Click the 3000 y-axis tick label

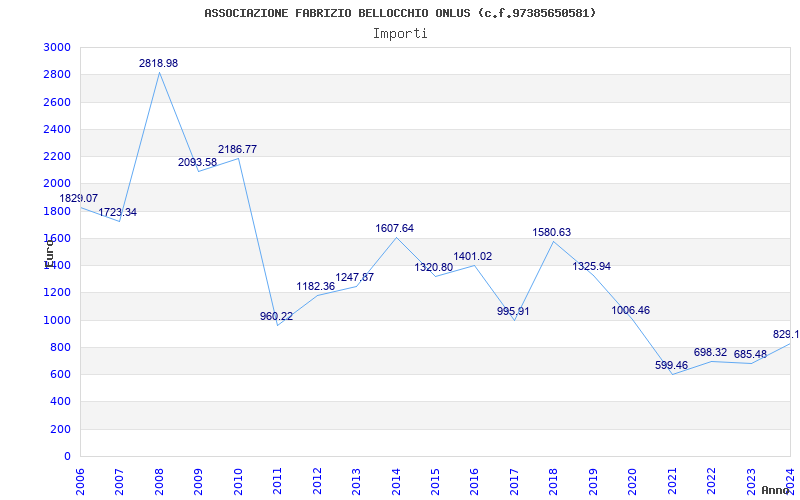tap(57, 47)
